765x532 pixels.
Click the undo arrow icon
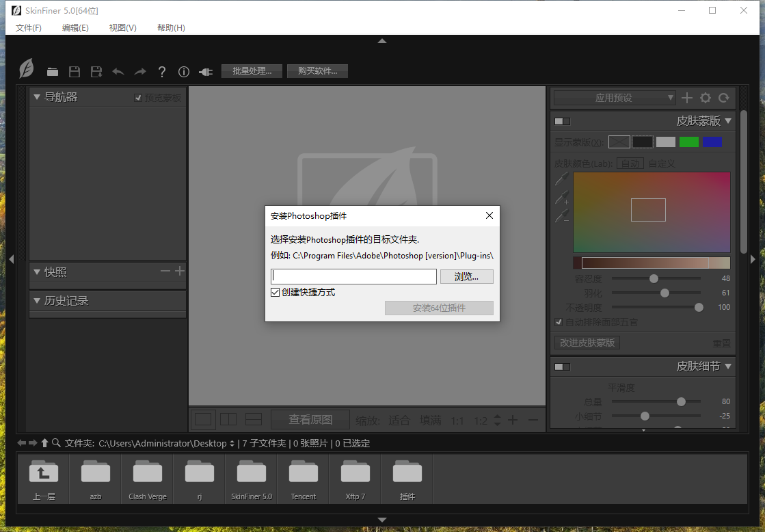[x=118, y=72]
